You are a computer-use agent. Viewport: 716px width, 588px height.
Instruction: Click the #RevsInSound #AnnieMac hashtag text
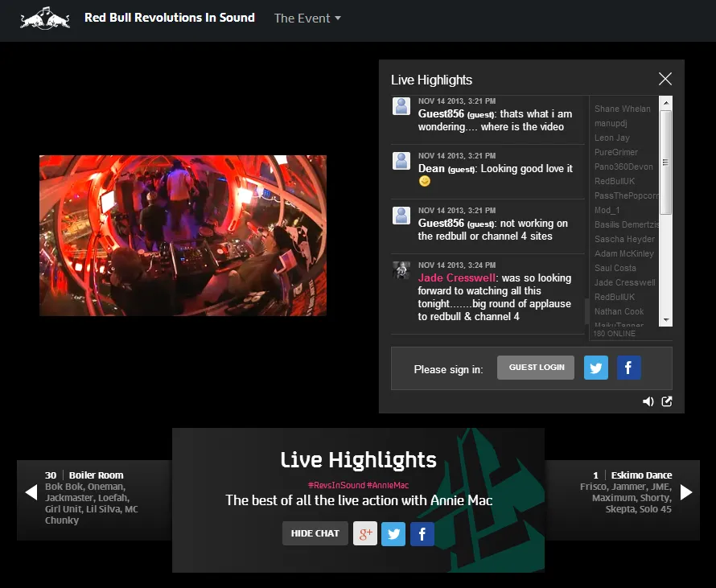359,485
